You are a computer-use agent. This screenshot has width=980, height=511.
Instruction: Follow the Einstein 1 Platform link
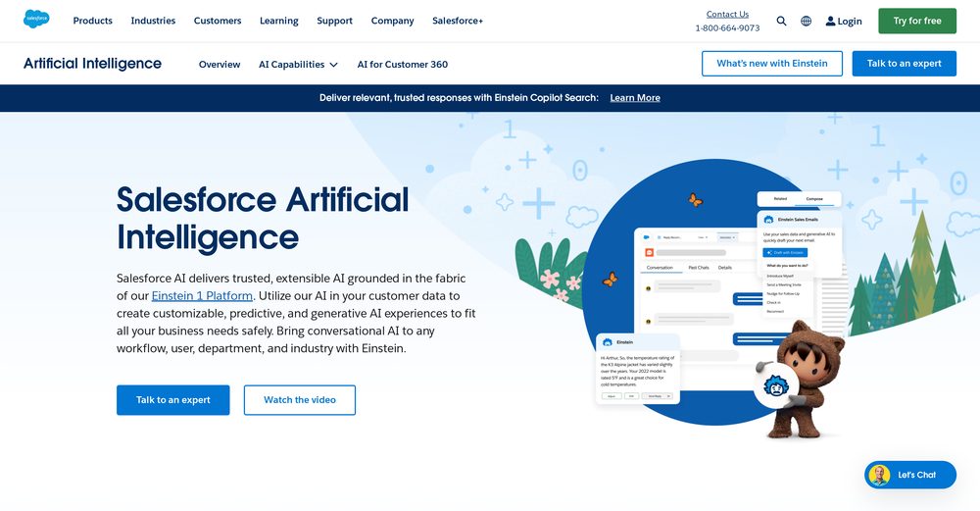pyautogui.click(x=202, y=295)
